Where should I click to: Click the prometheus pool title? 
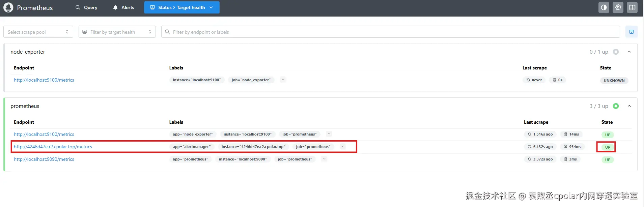25,106
